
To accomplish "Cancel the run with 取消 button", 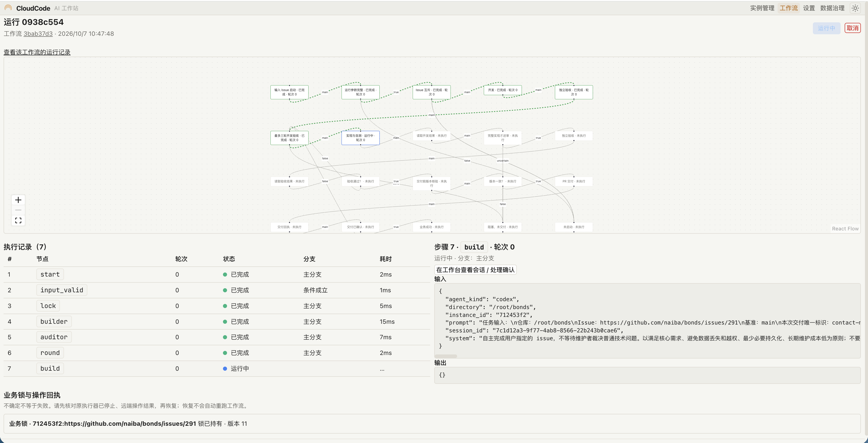I will 853,28.
